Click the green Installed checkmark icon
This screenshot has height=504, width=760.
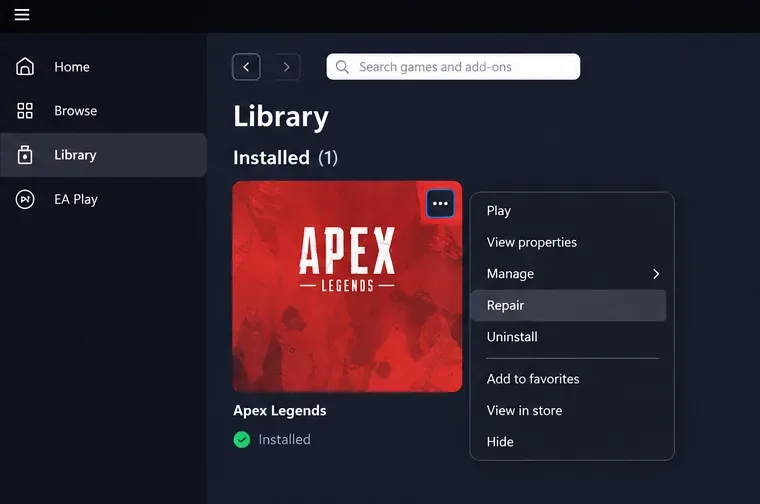(x=242, y=440)
